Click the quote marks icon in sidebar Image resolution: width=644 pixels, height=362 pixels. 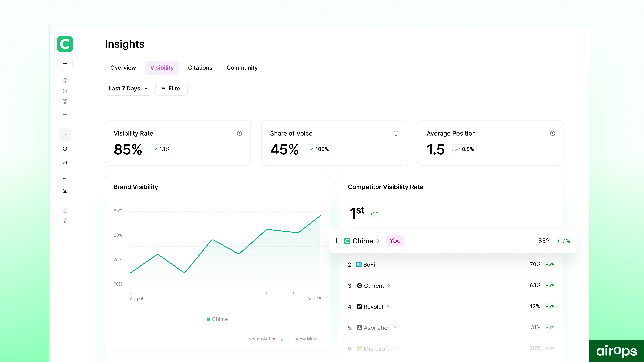[65, 191]
